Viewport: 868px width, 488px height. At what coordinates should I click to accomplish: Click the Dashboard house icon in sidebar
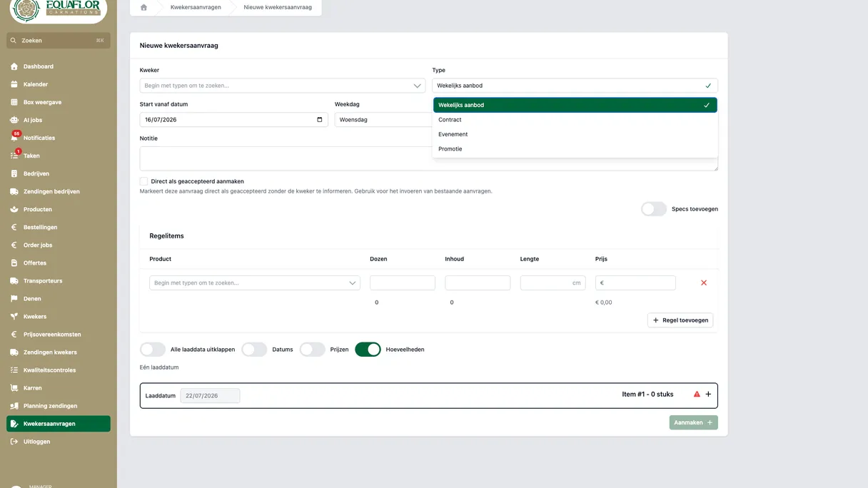[14, 66]
